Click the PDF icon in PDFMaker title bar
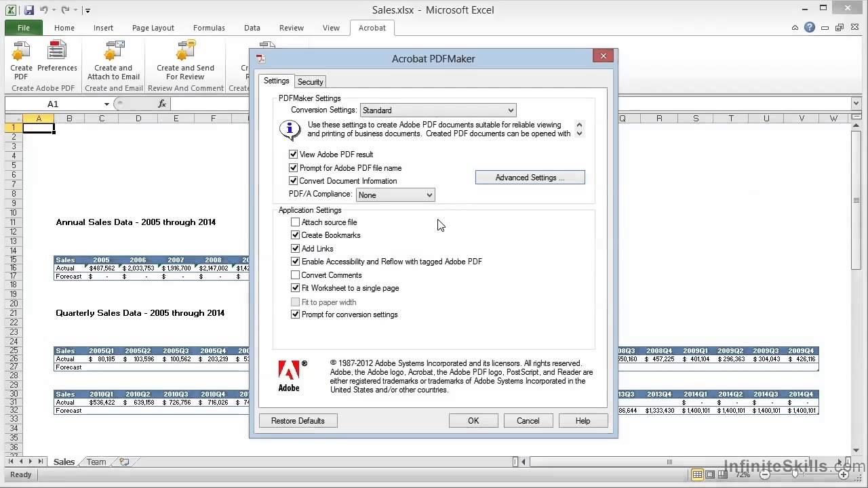The height and width of the screenshot is (488, 868). 260,59
